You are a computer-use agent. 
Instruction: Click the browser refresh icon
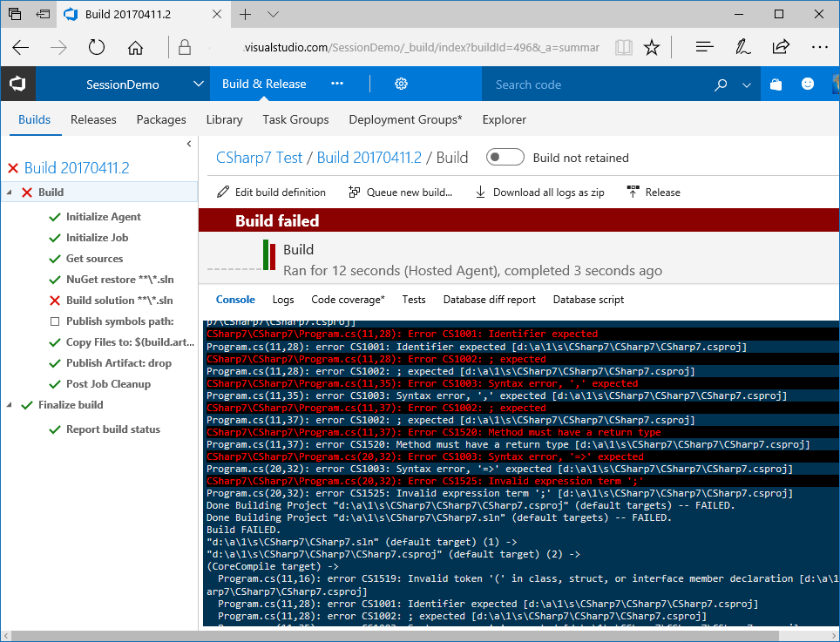pyautogui.click(x=97, y=48)
